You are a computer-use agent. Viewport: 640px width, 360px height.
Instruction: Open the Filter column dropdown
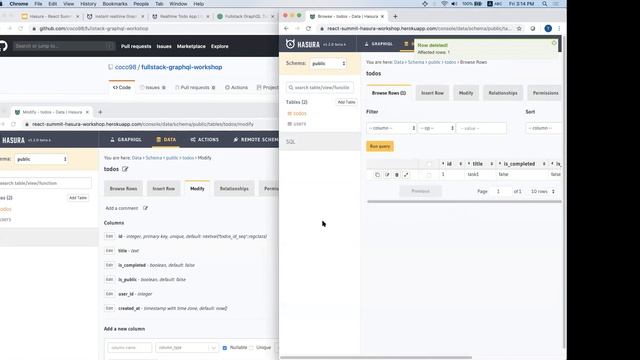pos(391,128)
